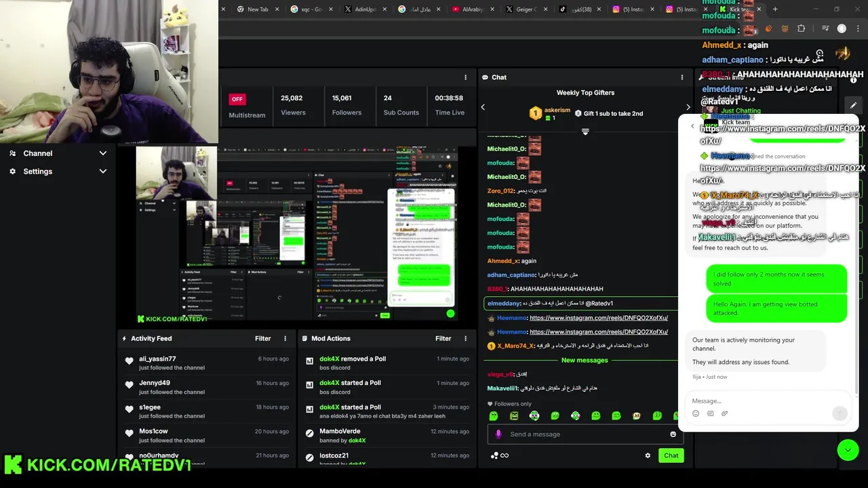868x488 pixels.
Task: Click the pencil edit stream info icon
Action: coord(853,105)
